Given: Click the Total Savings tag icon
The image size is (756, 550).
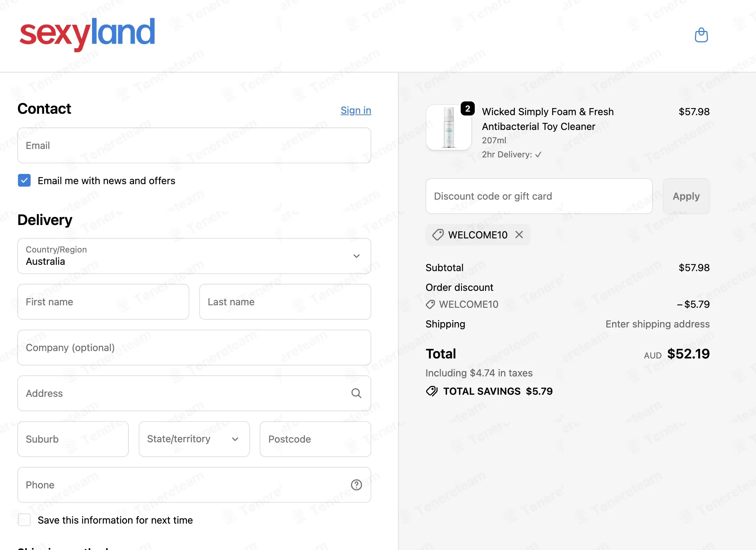Looking at the screenshot, I should 432,391.
